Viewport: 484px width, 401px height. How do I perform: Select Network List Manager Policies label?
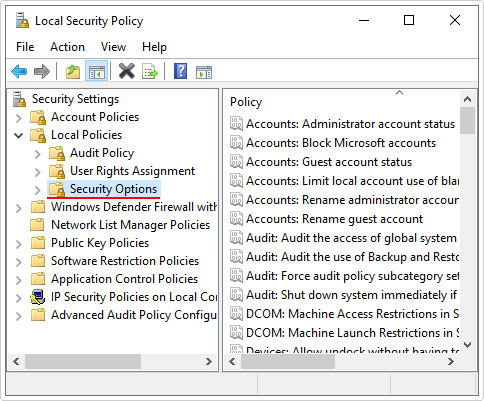point(130,225)
